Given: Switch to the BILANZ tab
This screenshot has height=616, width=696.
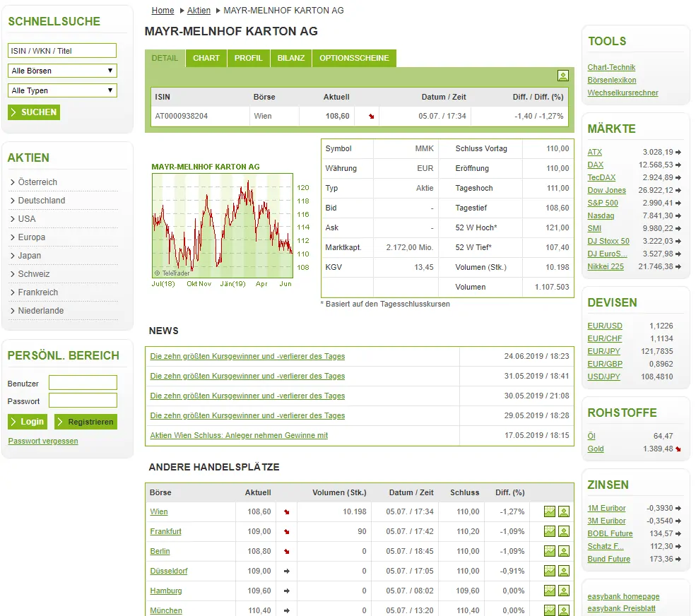Looking at the screenshot, I should click(291, 58).
